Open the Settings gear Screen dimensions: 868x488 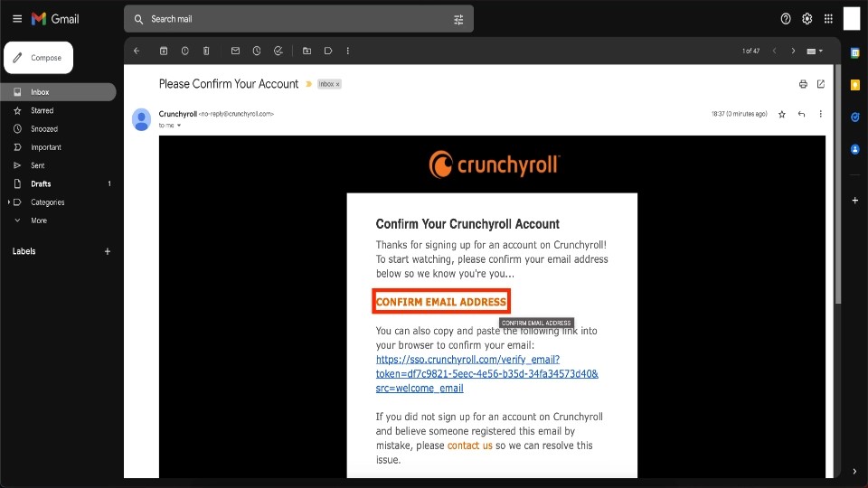(x=807, y=19)
